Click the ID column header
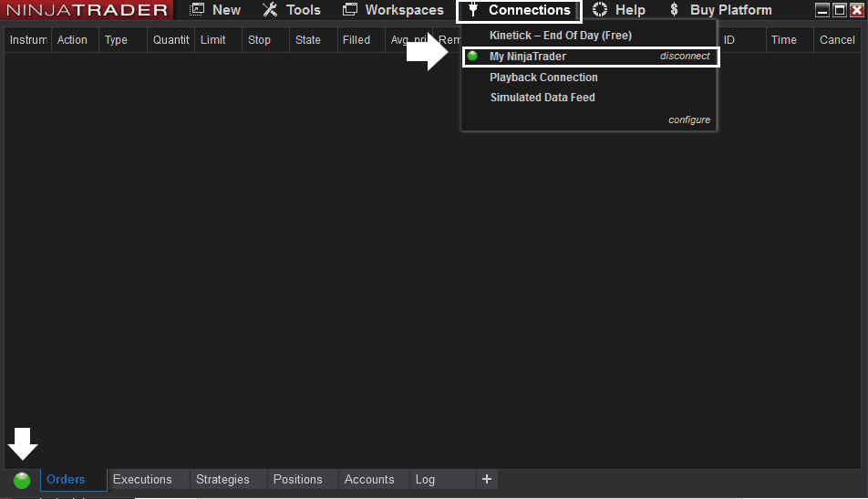The width and height of the screenshot is (868, 499). point(742,40)
